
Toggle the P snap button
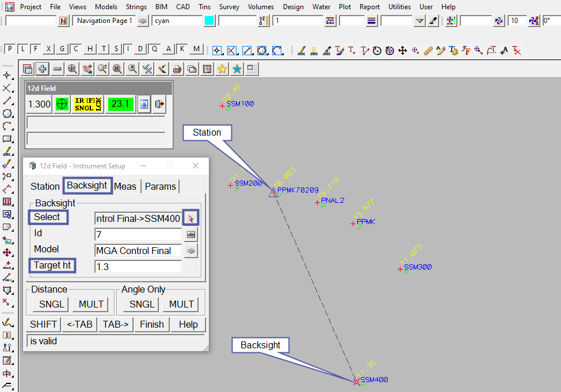pos(9,49)
